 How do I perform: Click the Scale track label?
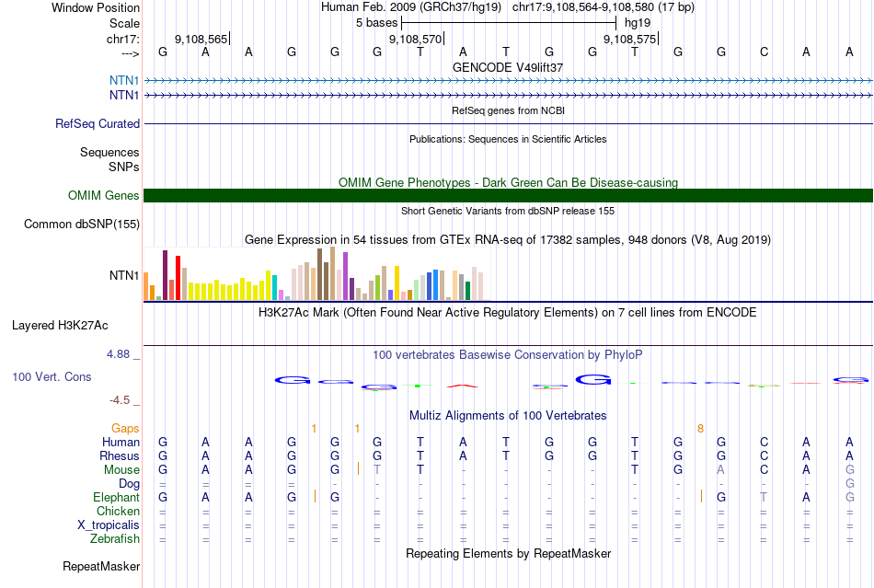pyautogui.click(x=124, y=23)
